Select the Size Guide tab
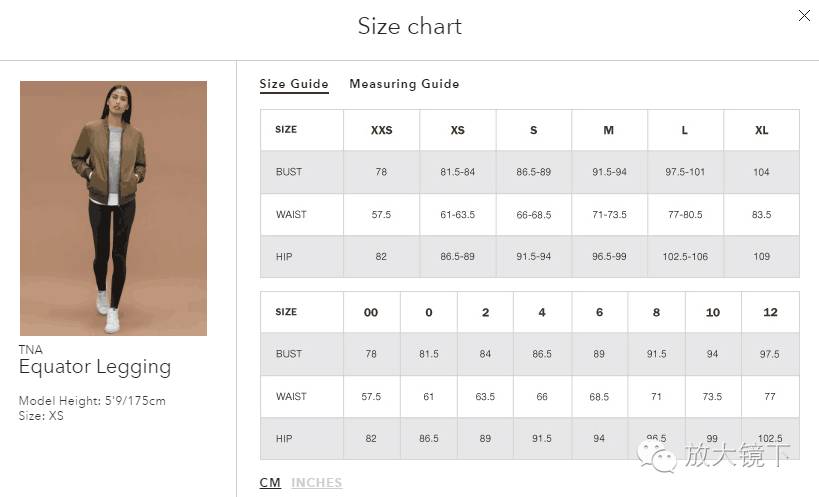Image resolution: width=819 pixels, height=497 pixels. pos(294,84)
